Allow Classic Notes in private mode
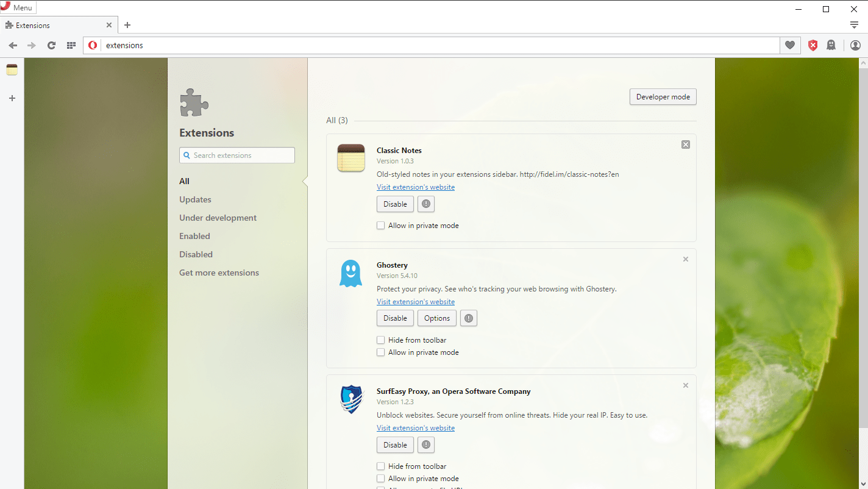The width and height of the screenshot is (868, 489). pos(380,226)
